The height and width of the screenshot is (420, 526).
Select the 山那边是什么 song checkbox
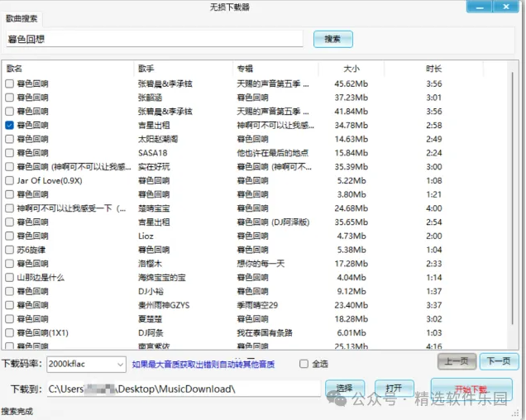pos(9,278)
